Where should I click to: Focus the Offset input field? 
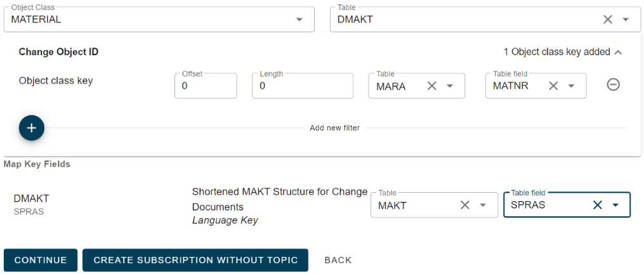click(x=205, y=86)
